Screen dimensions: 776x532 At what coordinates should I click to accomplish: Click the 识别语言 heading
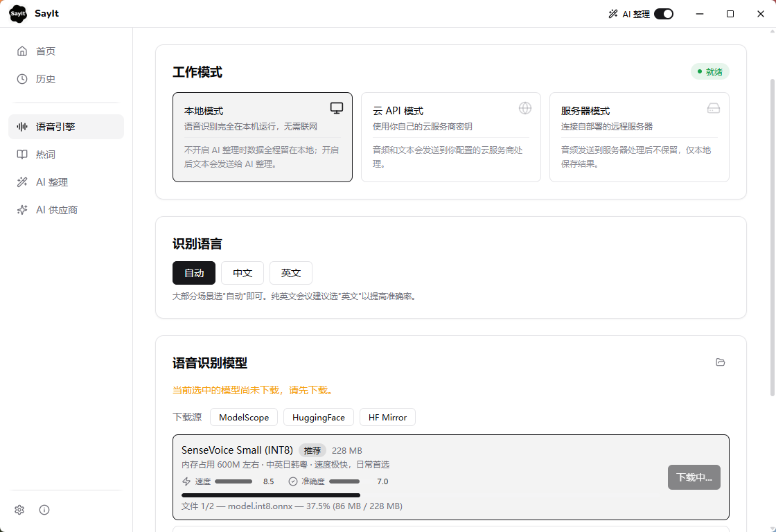pos(197,244)
